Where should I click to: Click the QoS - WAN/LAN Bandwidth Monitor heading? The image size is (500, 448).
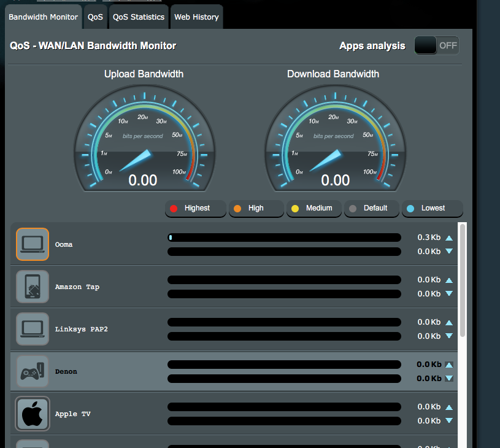(93, 45)
